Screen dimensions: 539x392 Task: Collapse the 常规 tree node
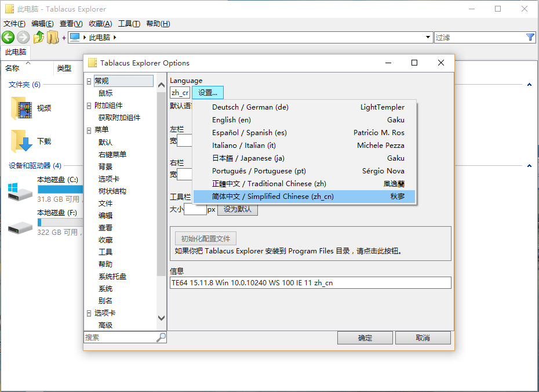[x=89, y=81]
